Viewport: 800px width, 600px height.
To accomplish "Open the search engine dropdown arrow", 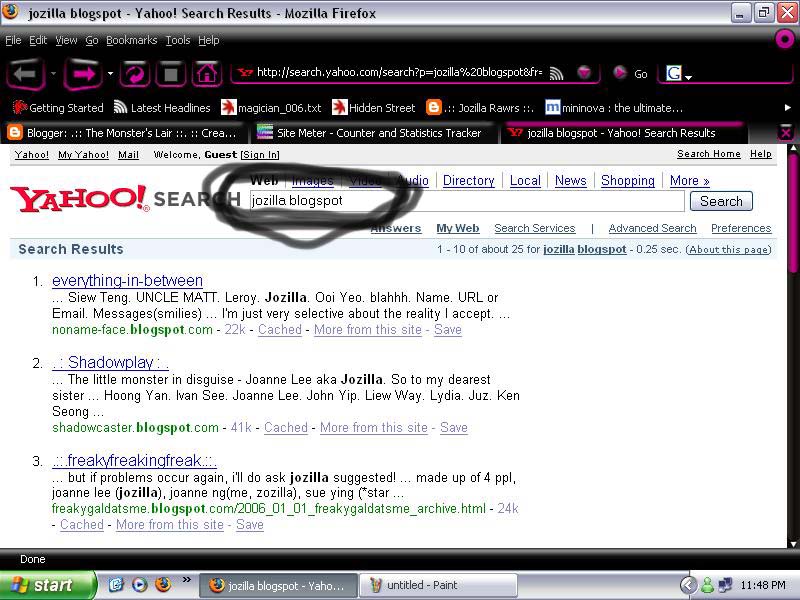I will click(x=688, y=78).
